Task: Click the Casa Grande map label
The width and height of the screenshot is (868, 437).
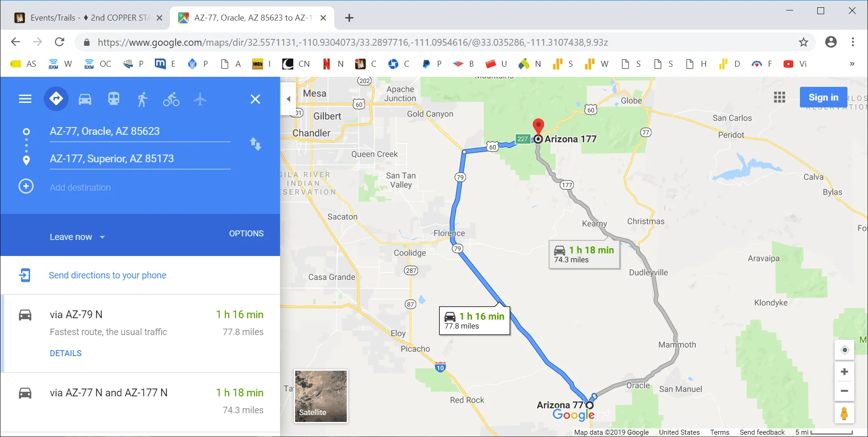Action: [332, 277]
